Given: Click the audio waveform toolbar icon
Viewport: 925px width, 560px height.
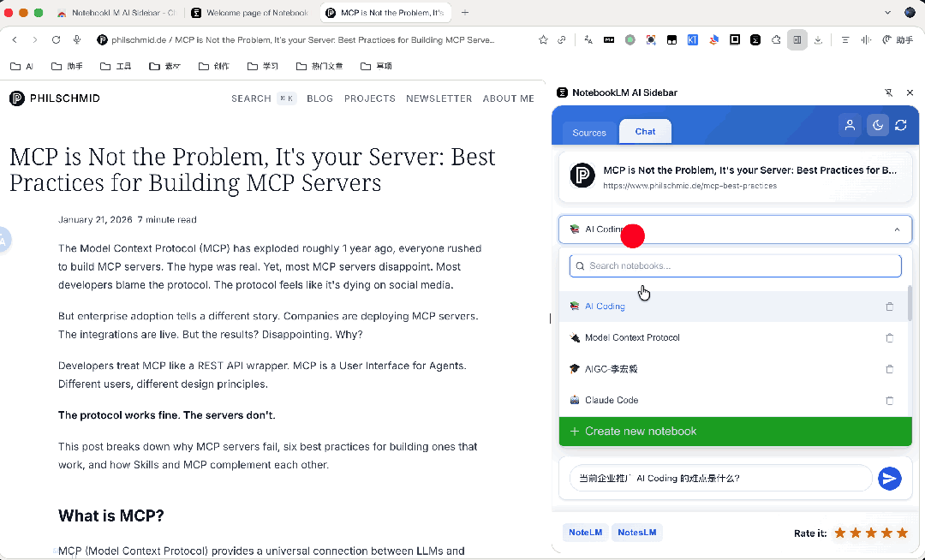Looking at the screenshot, I should [x=866, y=40].
